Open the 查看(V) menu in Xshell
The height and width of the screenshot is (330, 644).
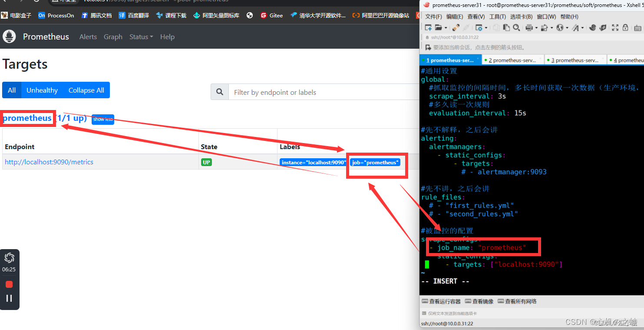(x=476, y=17)
